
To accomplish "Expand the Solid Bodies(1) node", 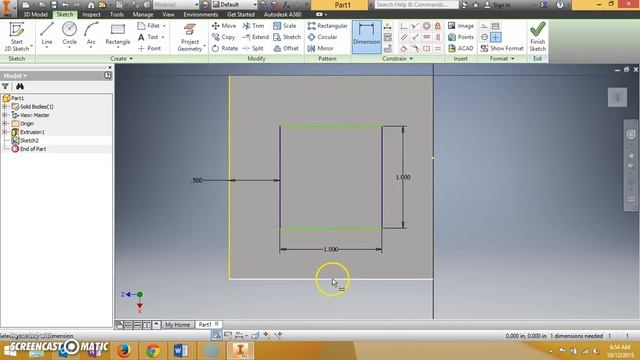I will pos(5,107).
